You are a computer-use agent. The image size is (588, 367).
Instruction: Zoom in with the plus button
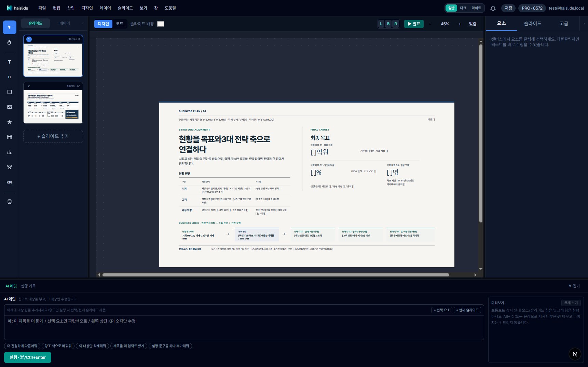coord(460,24)
